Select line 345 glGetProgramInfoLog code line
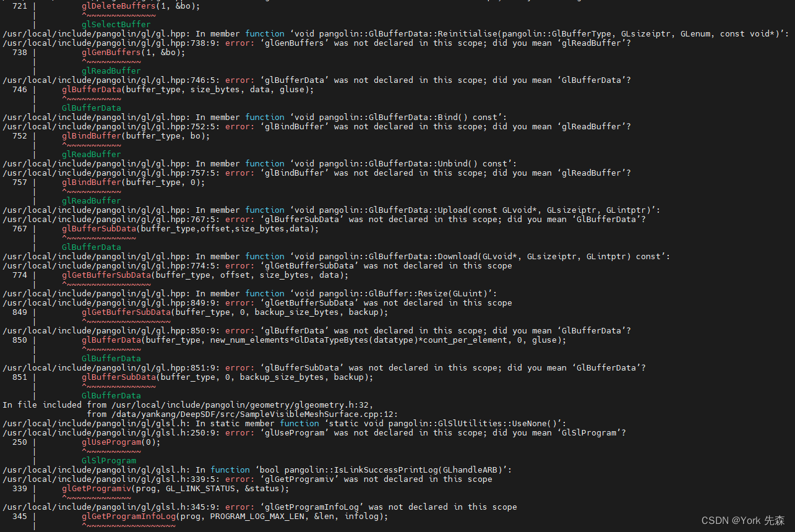The width and height of the screenshot is (795, 532). [x=234, y=516]
